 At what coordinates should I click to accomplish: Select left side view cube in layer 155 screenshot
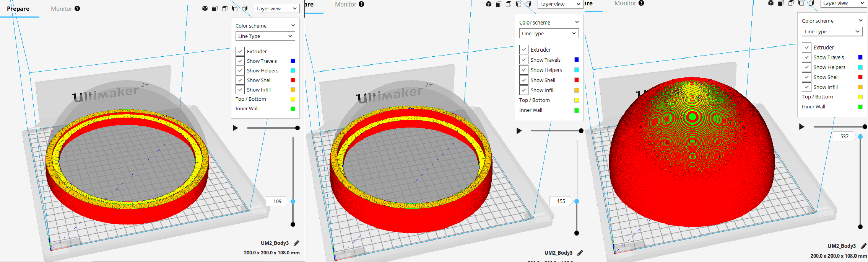(519, 4)
